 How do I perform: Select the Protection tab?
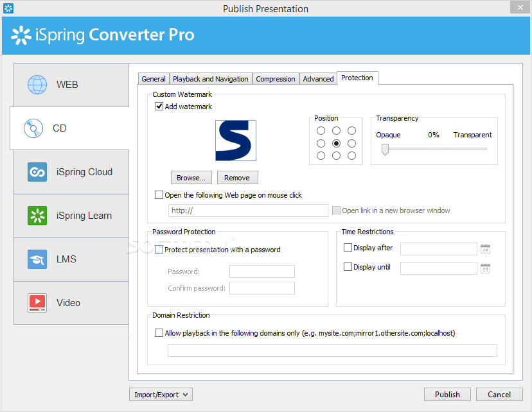357,78
